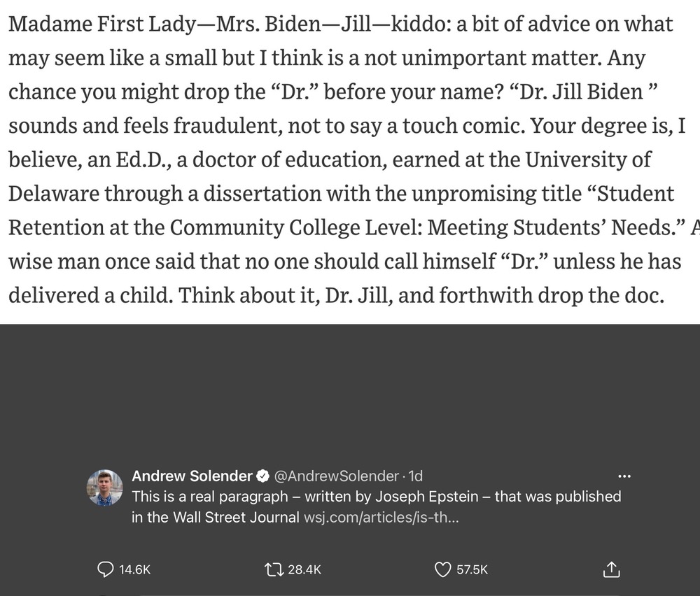Open the quoted WSJ paragraph image
The width and height of the screenshot is (700, 596).
pyautogui.click(x=350, y=162)
